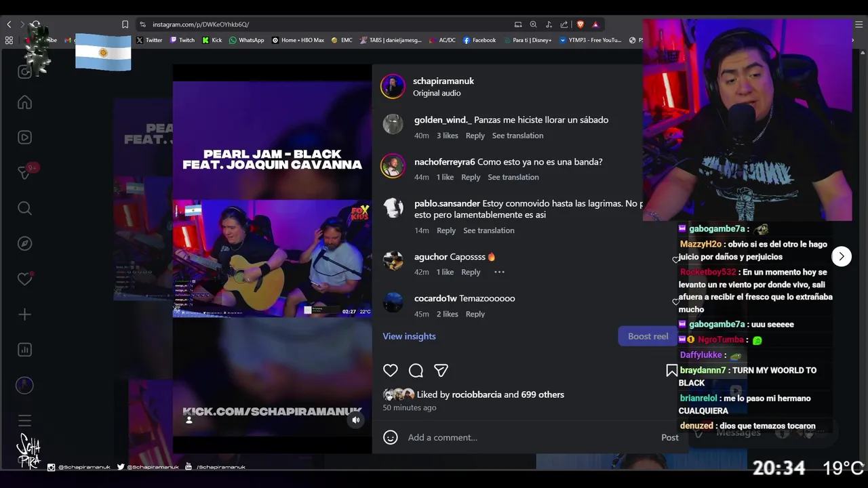
Task: Open More hamburger menu in sidebar
Action: coord(24,420)
